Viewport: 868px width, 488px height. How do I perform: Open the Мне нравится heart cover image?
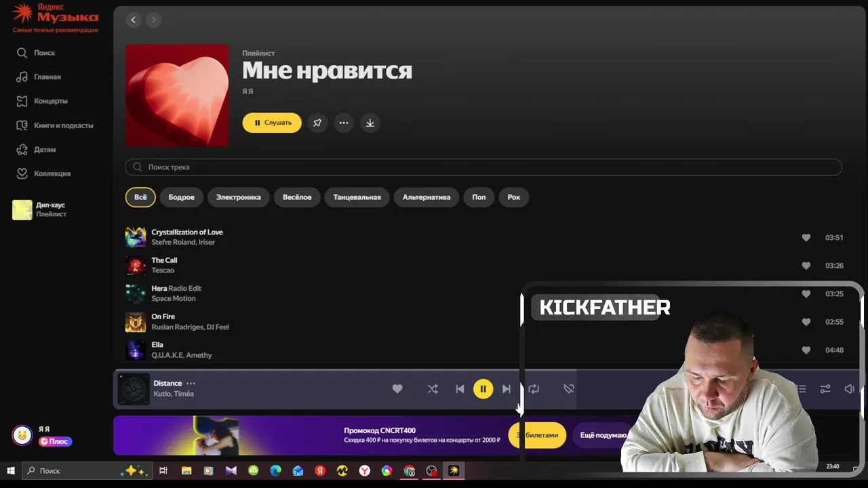[177, 96]
